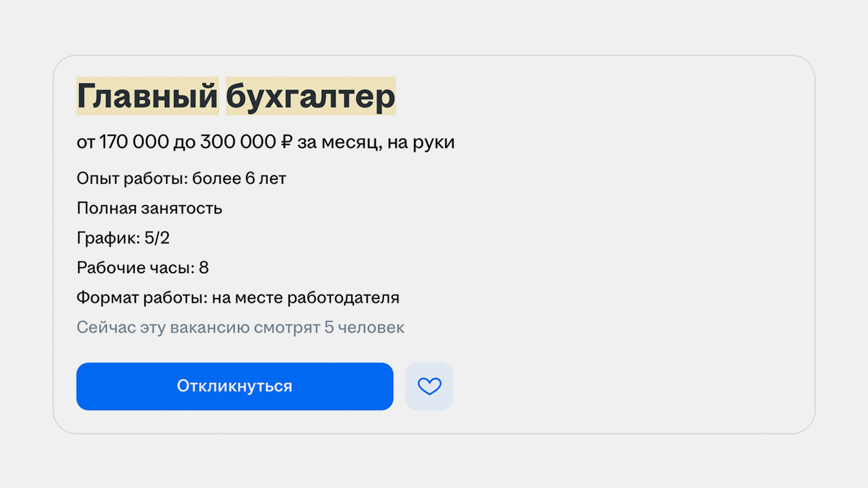Click the highlighted word Главный in title
The width and height of the screenshot is (868, 488).
(x=148, y=96)
